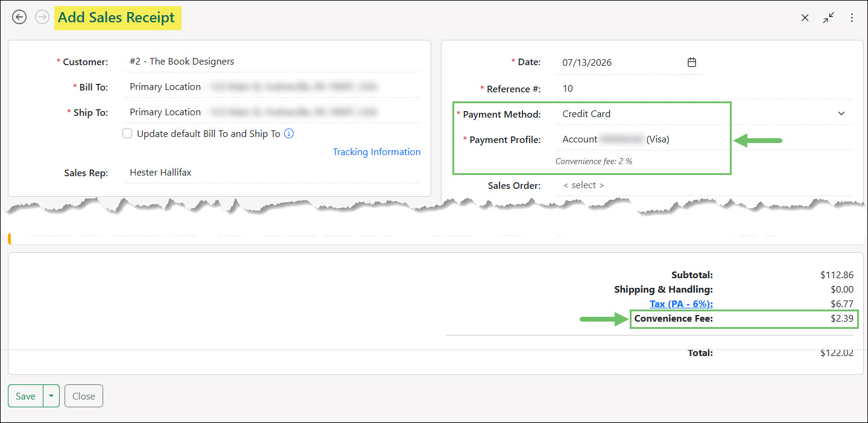Screen dimensions: 868x423
Task: Click the Convenience fee: 2 % note
Action: 594,162
